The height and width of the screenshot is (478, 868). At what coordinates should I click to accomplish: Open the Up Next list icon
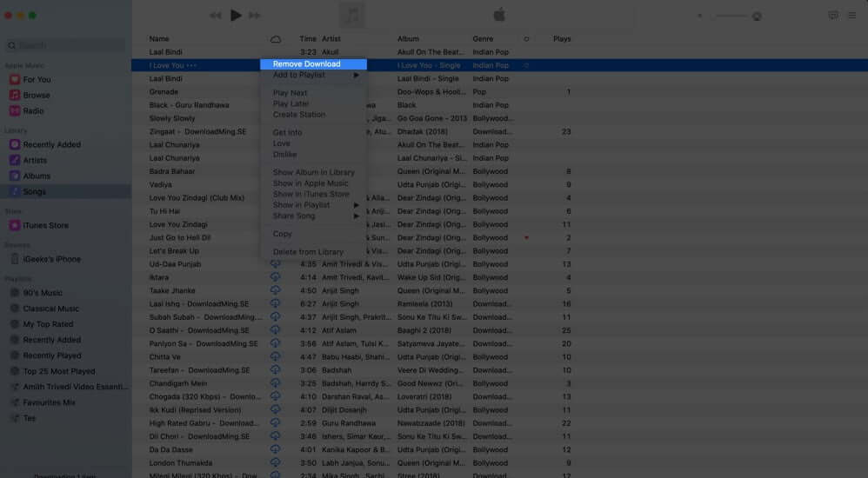pyautogui.click(x=852, y=16)
